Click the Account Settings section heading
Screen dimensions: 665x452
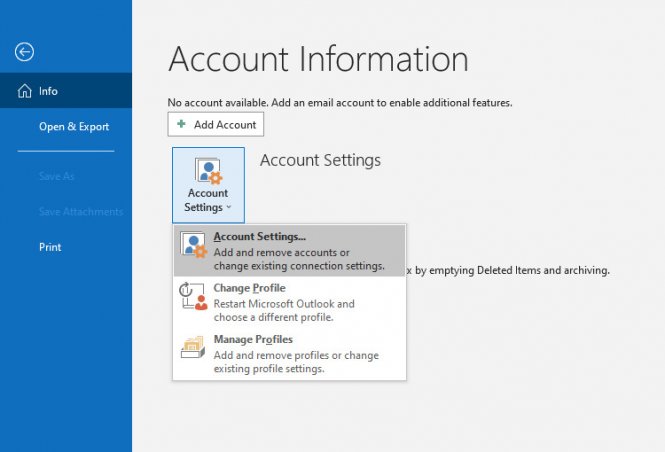[x=320, y=160]
